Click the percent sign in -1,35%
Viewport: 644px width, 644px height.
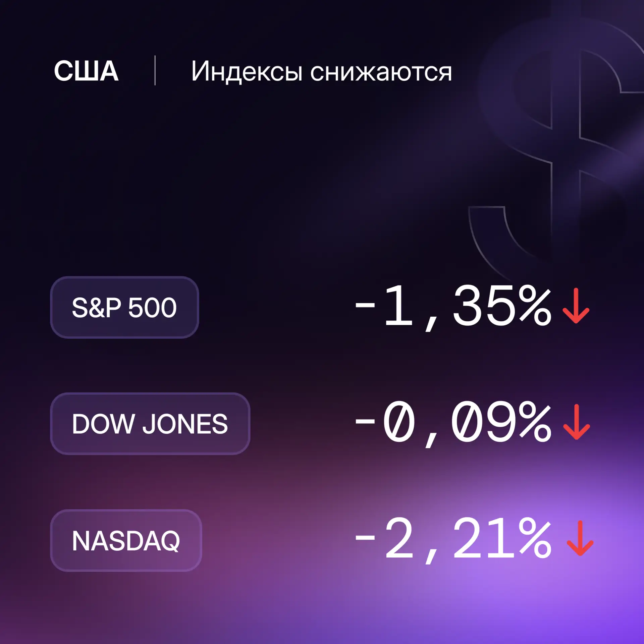tap(535, 305)
